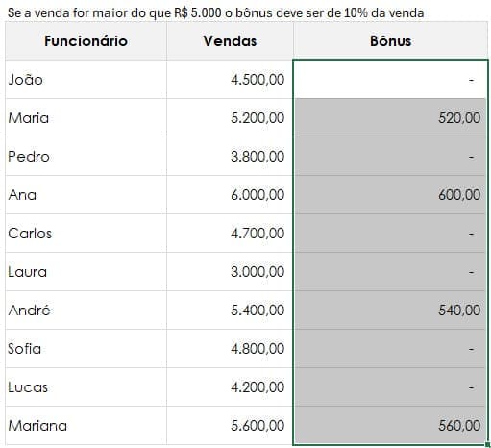Select Laura's sales value 3.000,00
The height and width of the screenshot is (448, 491).
230,272
